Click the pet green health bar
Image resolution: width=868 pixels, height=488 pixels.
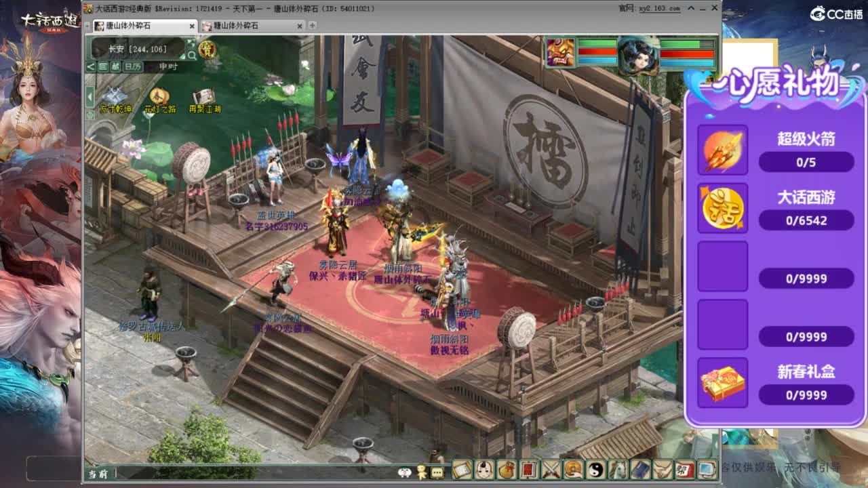click(x=597, y=43)
